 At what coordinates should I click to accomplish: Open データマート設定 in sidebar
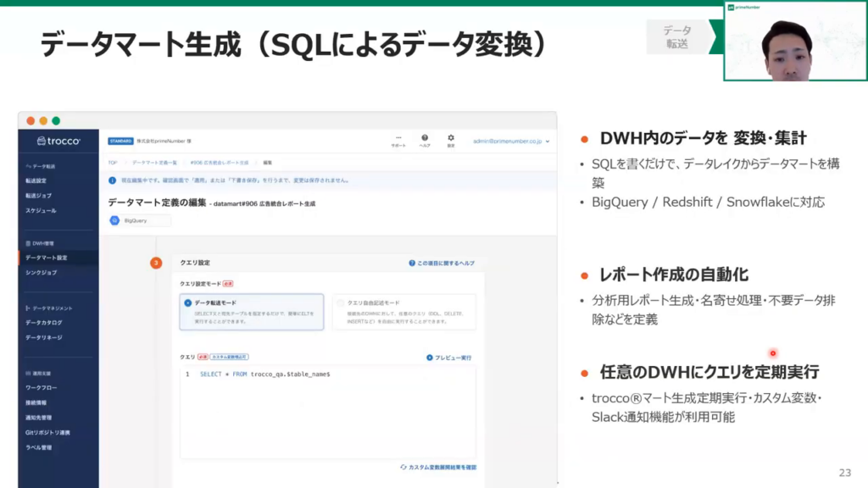click(47, 258)
